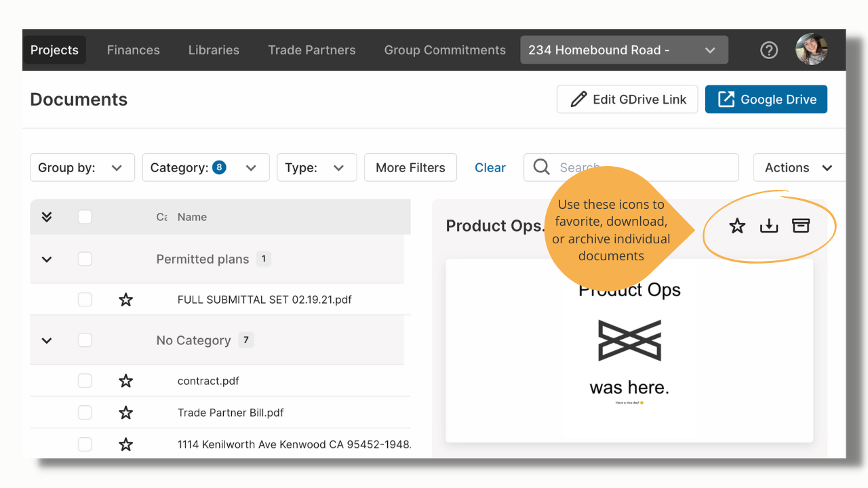Open the Product Ops document preview thumbnail
868x488 pixels.
click(x=629, y=350)
